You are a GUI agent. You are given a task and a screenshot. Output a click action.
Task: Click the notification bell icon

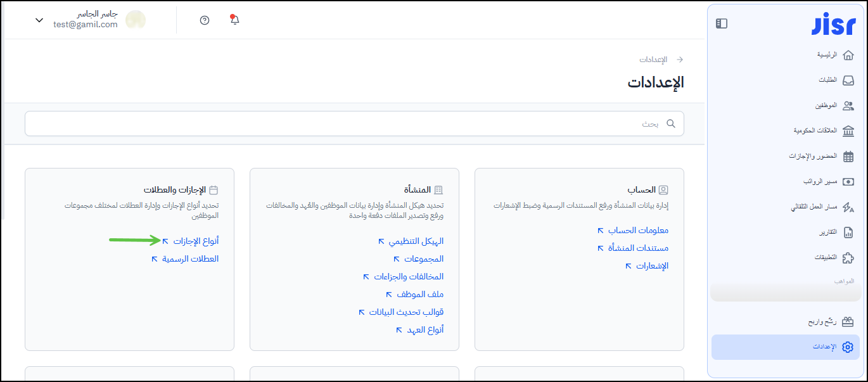(x=234, y=20)
